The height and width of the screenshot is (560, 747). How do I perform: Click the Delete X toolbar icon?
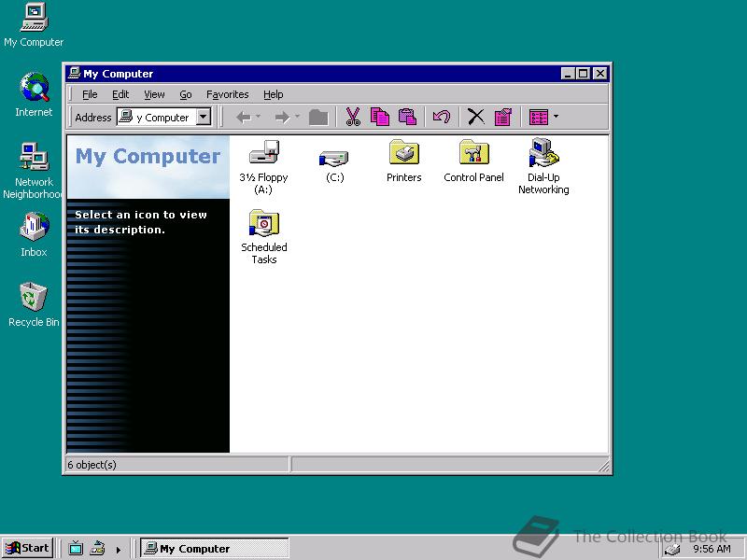pyautogui.click(x=476, y=117)
